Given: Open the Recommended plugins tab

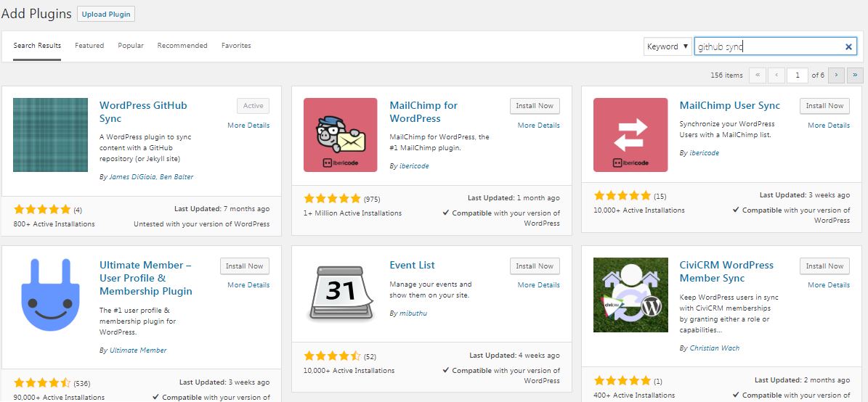Looking at the screenshot, I should [182, 46].
